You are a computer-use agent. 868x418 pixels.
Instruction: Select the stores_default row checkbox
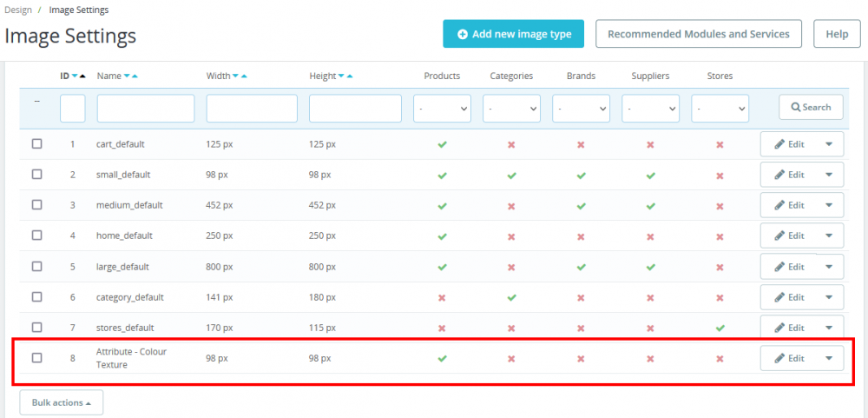tap(36, 327)
